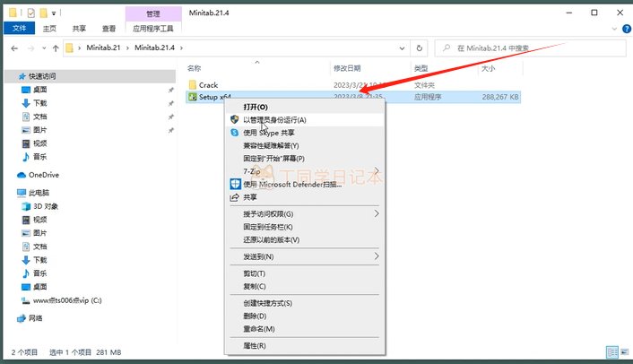Open OneDrive in the navigation pane
633x364 pixels.
click(44, 175)
